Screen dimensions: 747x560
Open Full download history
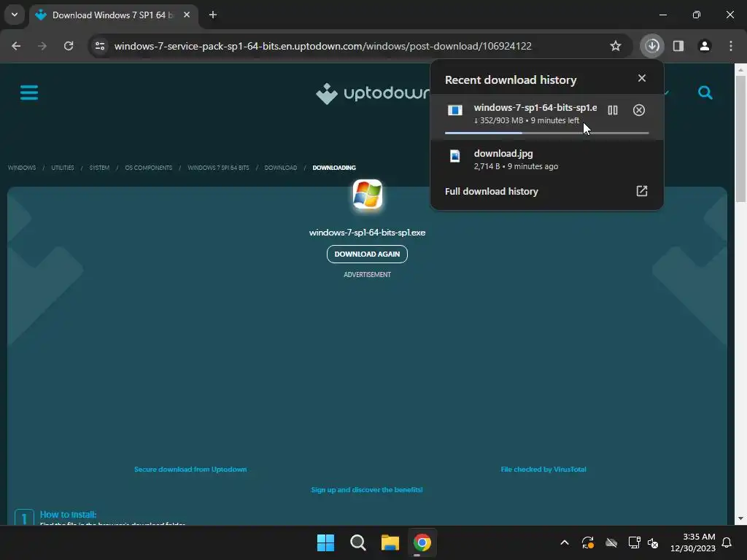pos(491,191)
